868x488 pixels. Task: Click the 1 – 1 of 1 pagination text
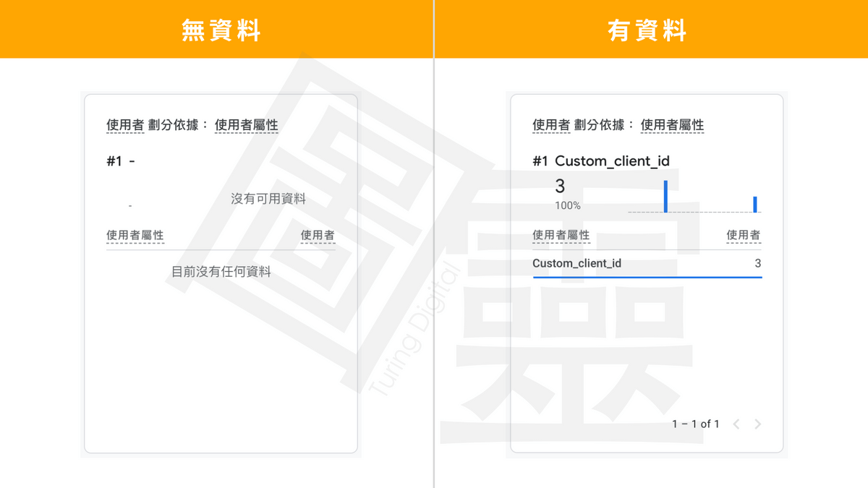tap(696, 424)
